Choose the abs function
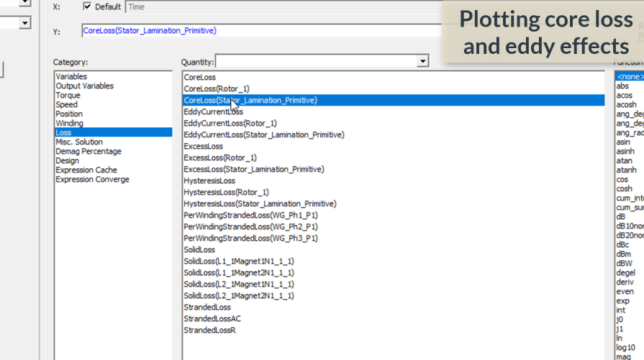The height and width of the screenshot is (360, 644). coord(622,86)
